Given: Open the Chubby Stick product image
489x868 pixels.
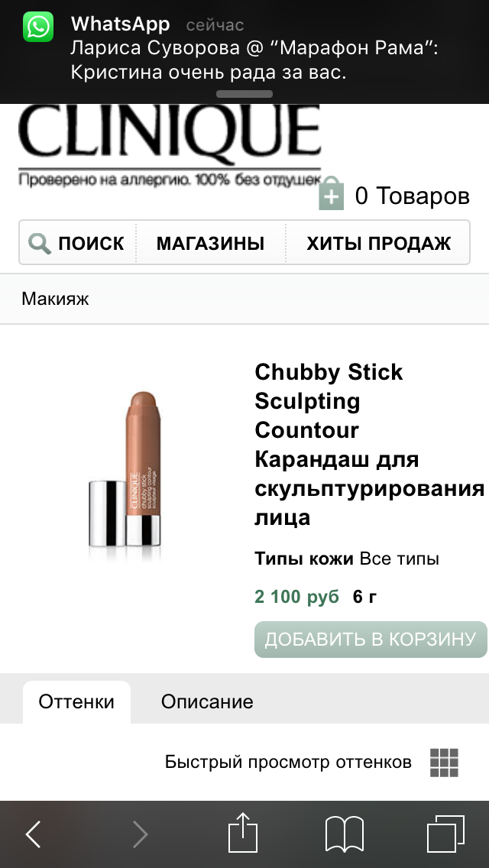Looking at the screenshot, I should pos(126,469).
